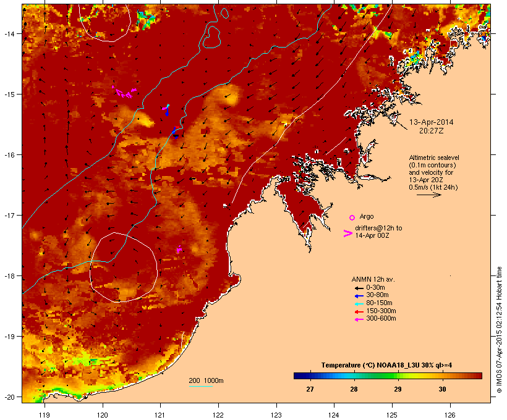Click the magenta 300-600m legend arrow
The image size is (507, 420).
[359, 319]
